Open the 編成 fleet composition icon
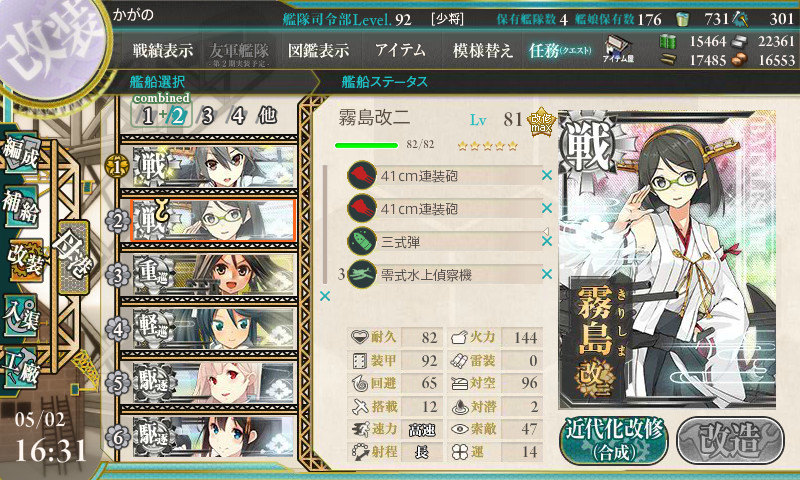 pyautogui.click(x=21, y=151)
